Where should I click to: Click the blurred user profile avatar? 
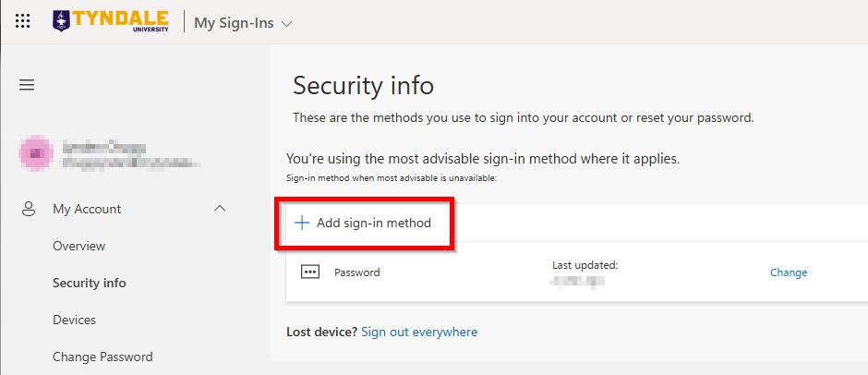pos(36,153)
